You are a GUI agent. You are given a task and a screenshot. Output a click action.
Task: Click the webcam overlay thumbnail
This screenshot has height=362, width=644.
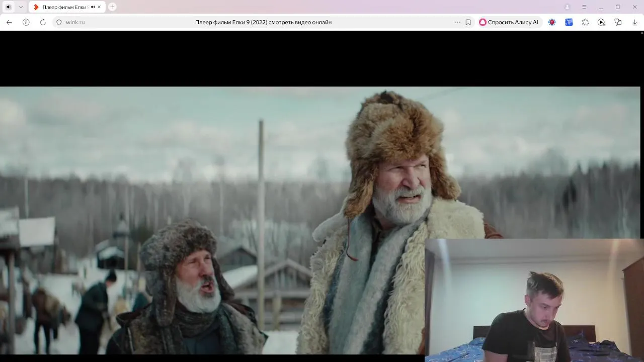point(534,300)
